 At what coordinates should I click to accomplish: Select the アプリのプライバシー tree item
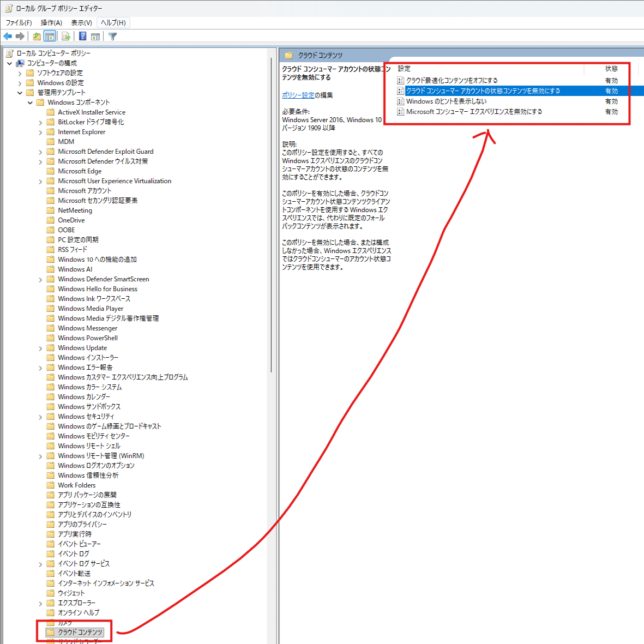tap(82, 524)
